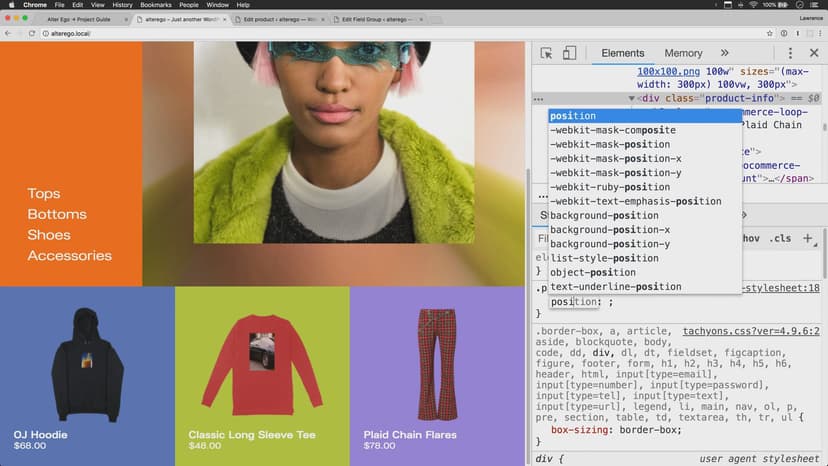Select background-position from autocomplete list

(x=604, y=215)
